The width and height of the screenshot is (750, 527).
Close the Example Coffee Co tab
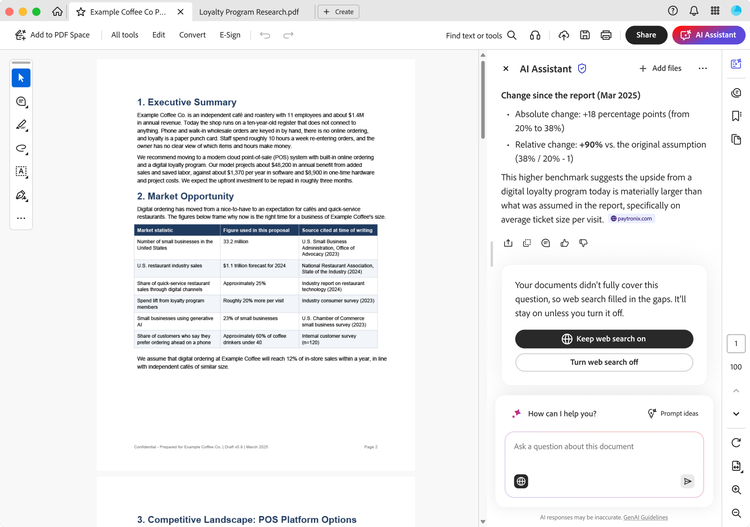coord(180,11)
